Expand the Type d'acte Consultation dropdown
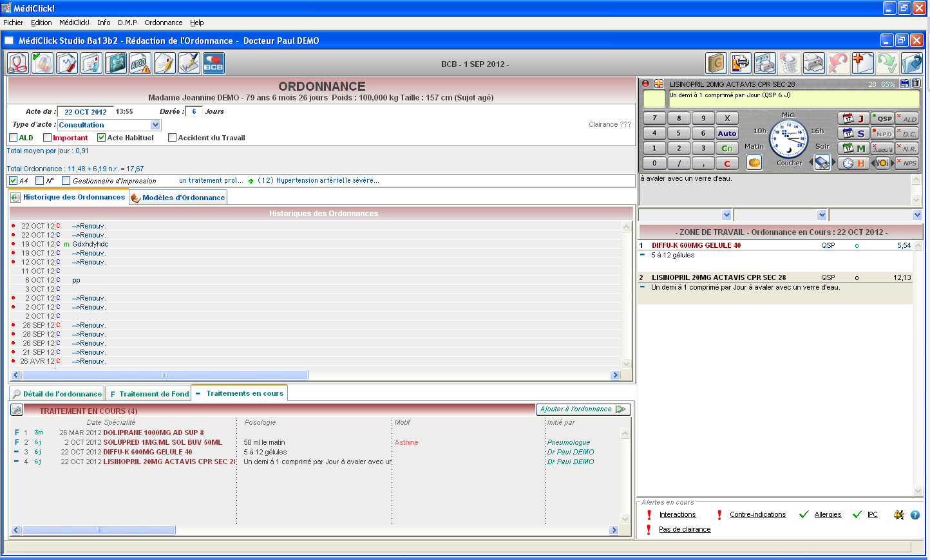 tap(155, 125)
